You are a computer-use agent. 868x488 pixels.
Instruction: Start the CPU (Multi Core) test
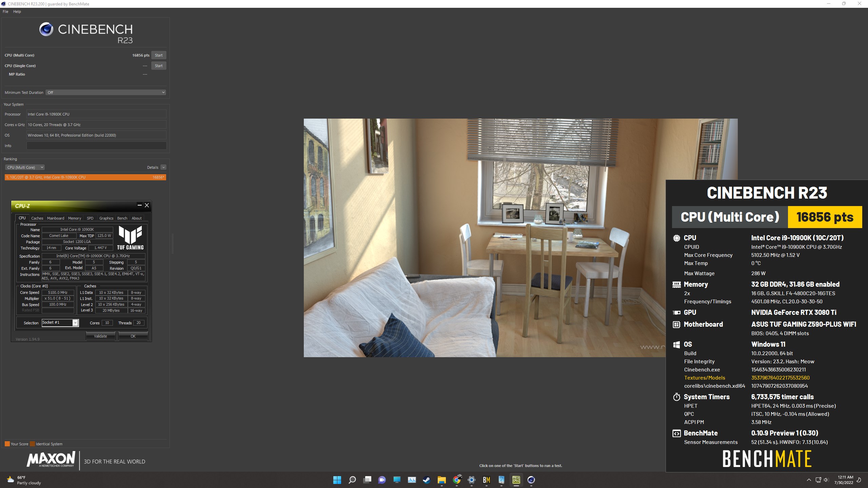[159, 55]
